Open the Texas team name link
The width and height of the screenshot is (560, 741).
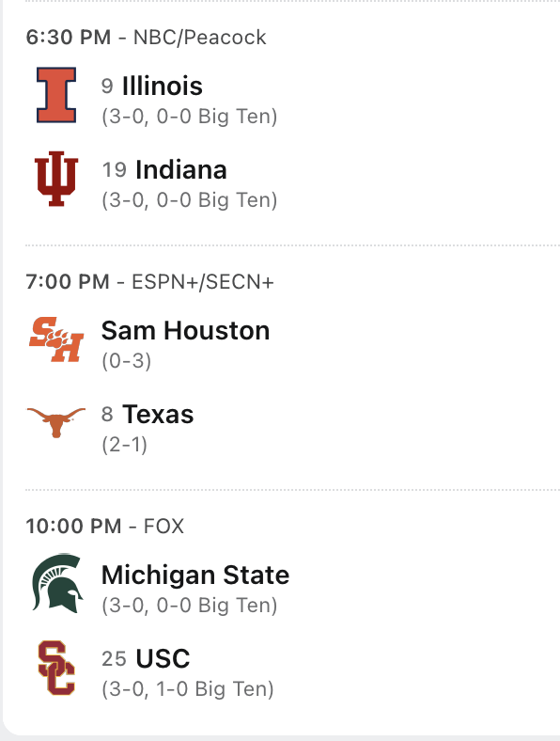[x=158, y=415]
